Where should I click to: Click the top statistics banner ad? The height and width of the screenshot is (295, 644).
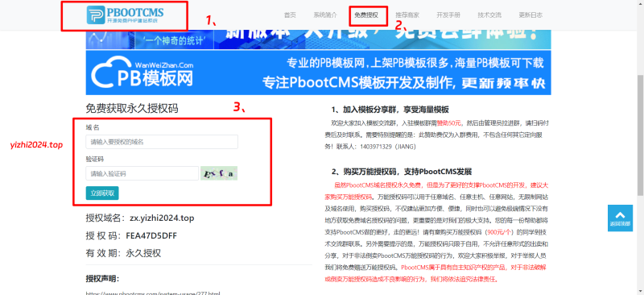[318, 40]
